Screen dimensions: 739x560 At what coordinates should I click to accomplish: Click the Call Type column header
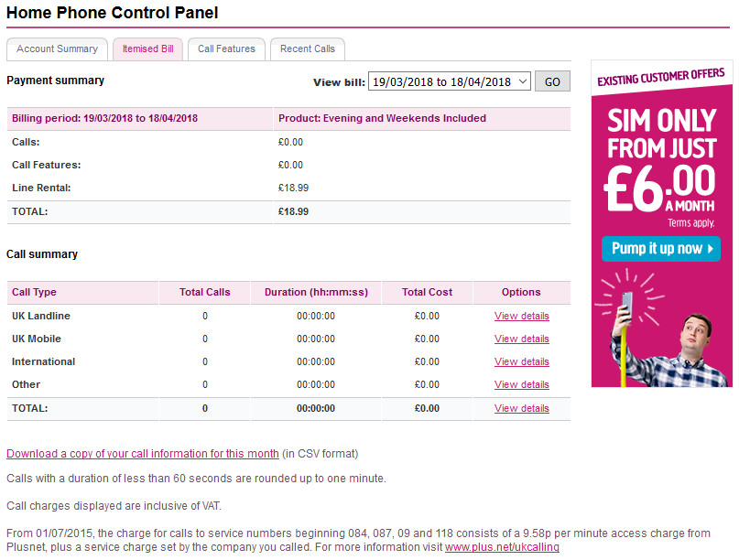[x=34, y=293]
